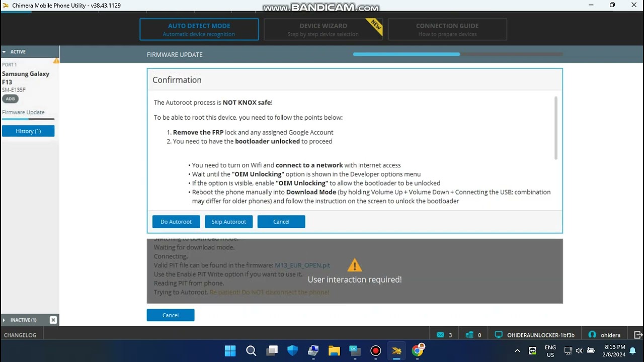Click the FIRMWARE UPDATE header label

[x=175, y=55]
